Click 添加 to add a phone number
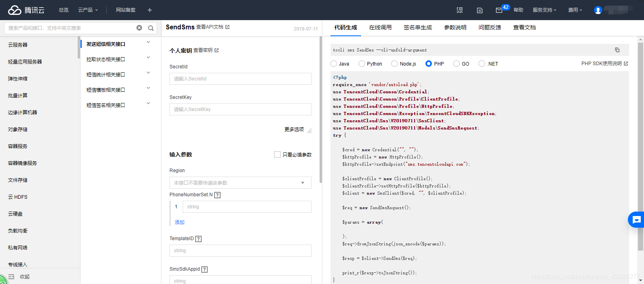 tap(180, 222)
